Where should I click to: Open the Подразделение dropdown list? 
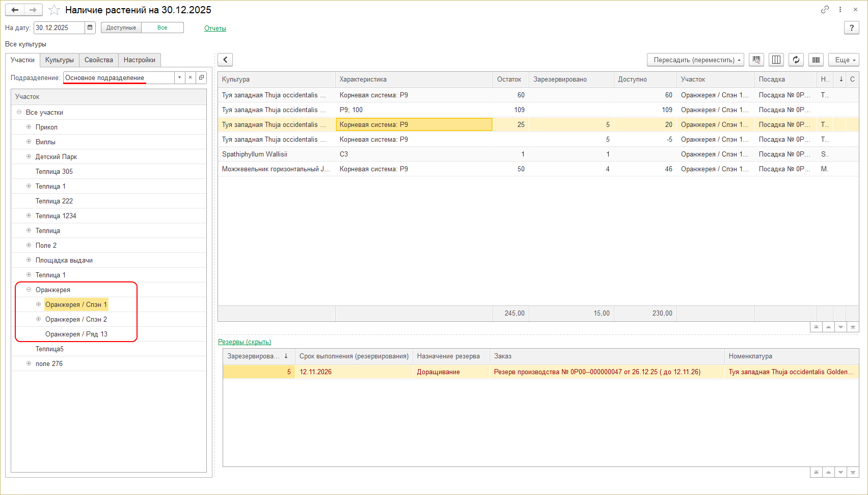(x=179, y=77)
